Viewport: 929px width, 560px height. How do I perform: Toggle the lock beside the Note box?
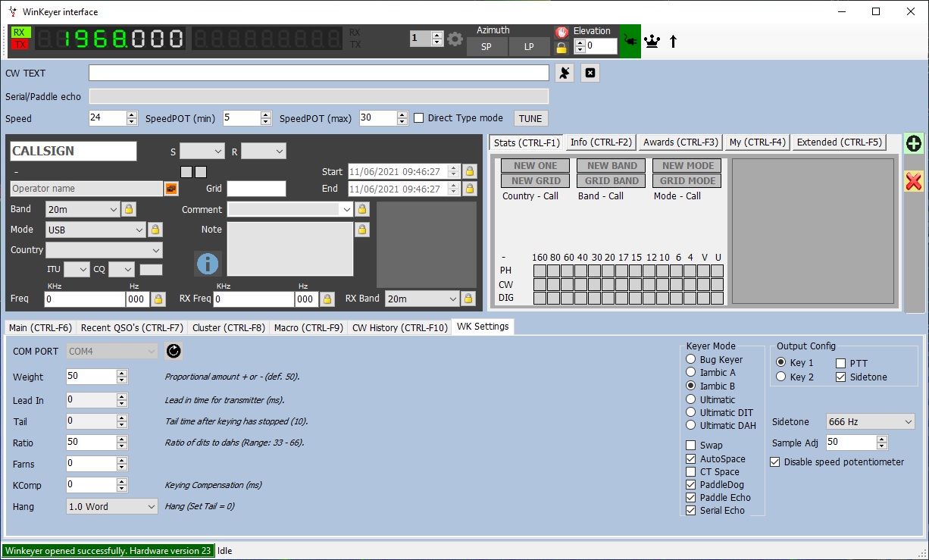[x=362, y=229]
